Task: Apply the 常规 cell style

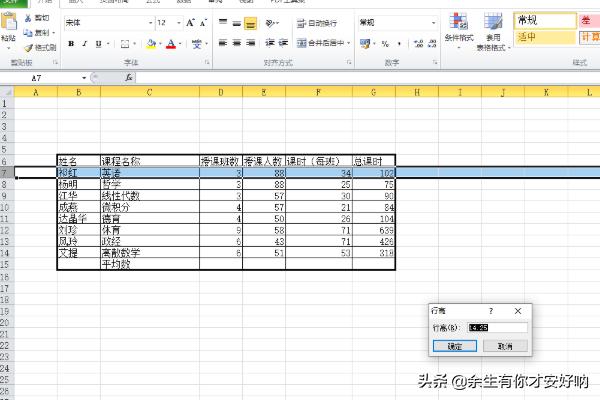Action: [x=545, y=21]
